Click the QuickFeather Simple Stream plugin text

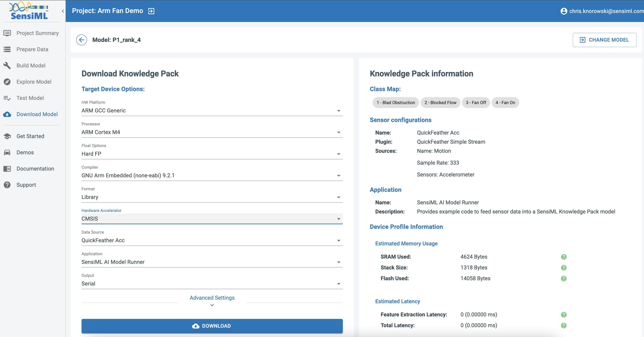tap(451, 142)
